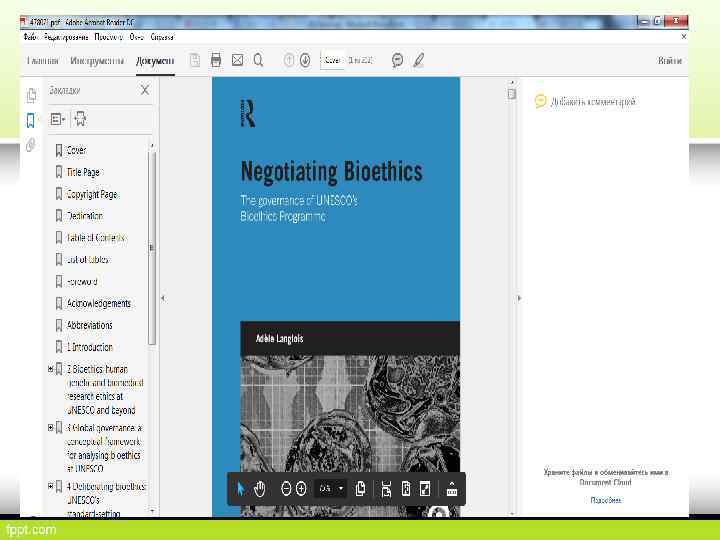This screenshot has height=540, width=720.
Task: Click the page number field showing Cover
Action: tap(333, 60)
